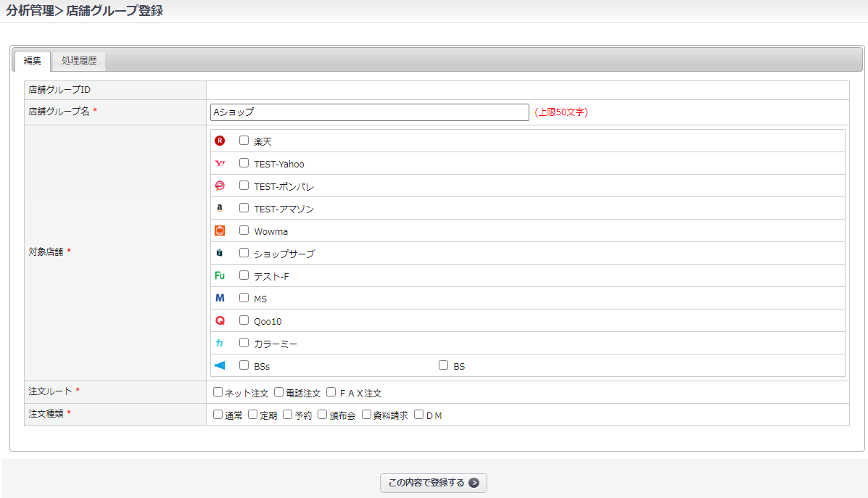868x498 pixels.
Task: Check the 頒布会 order type
Action: [x=322, y=415]
